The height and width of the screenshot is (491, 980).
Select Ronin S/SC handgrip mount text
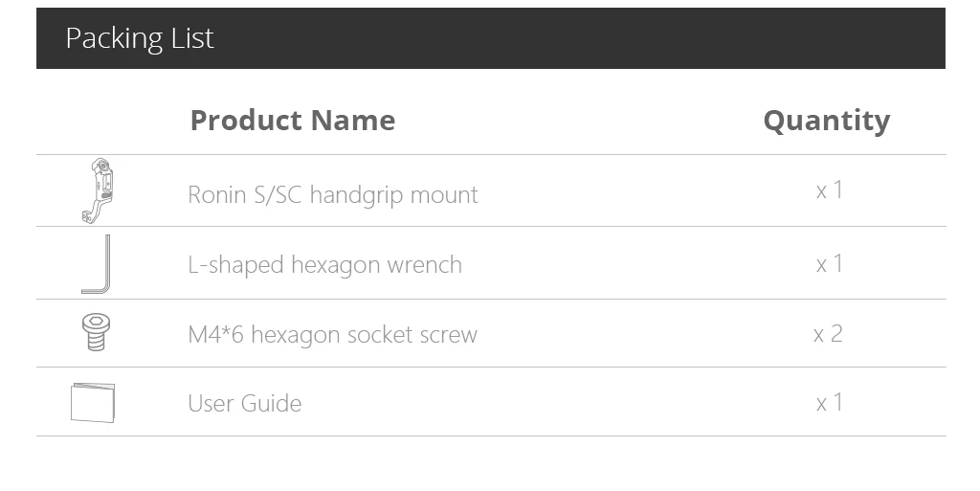[333, 194]
